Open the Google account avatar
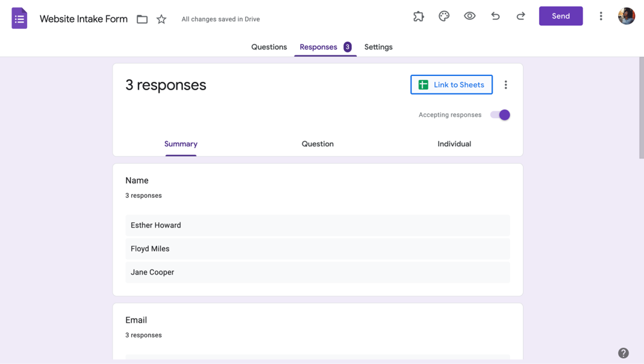 point(627,16)
